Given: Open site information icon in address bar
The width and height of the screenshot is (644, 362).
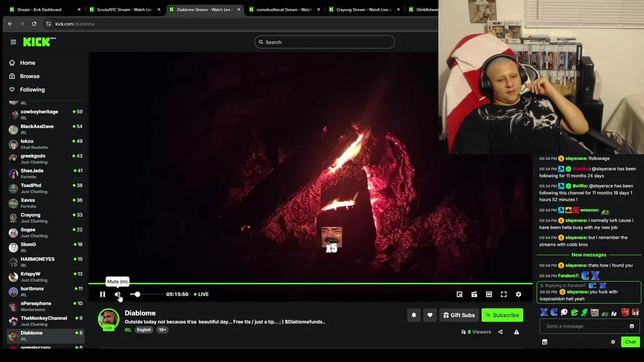Looking at the screenshot, I should point(48,24).
